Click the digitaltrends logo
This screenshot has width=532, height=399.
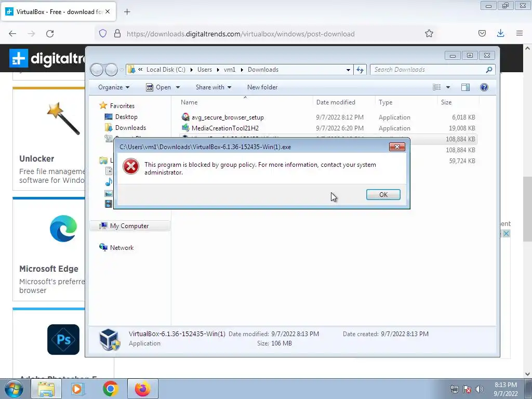point(47,58)
